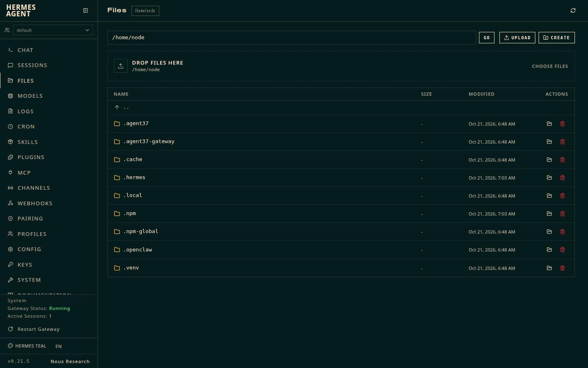The image size is (588, 368).
Task: Click the Create button
Action: click(557, 38)
